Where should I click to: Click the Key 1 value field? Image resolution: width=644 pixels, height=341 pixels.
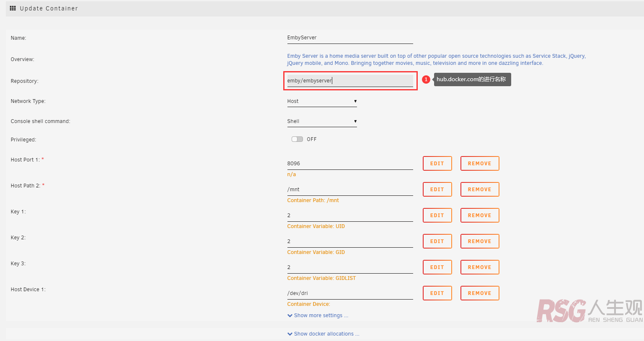pos(350,215)
